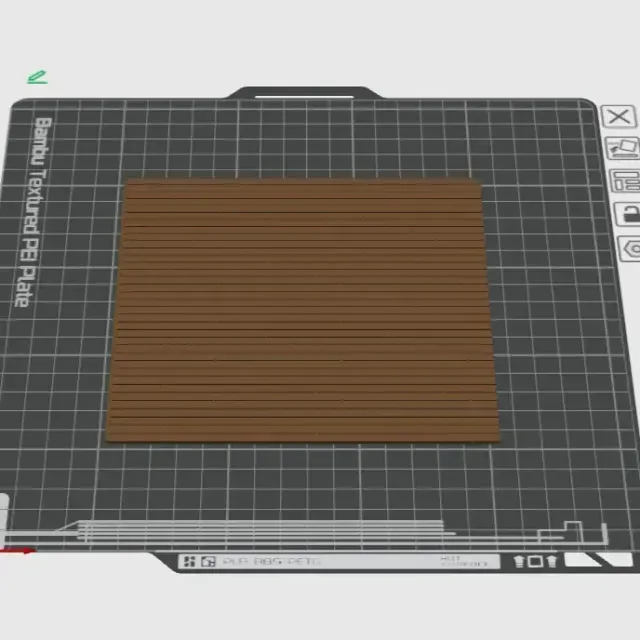Image resolution: width=640 pixels, height=640 pixels.
Task: Select the brown slatted model on the plate
Action: [x=302, y=310]
